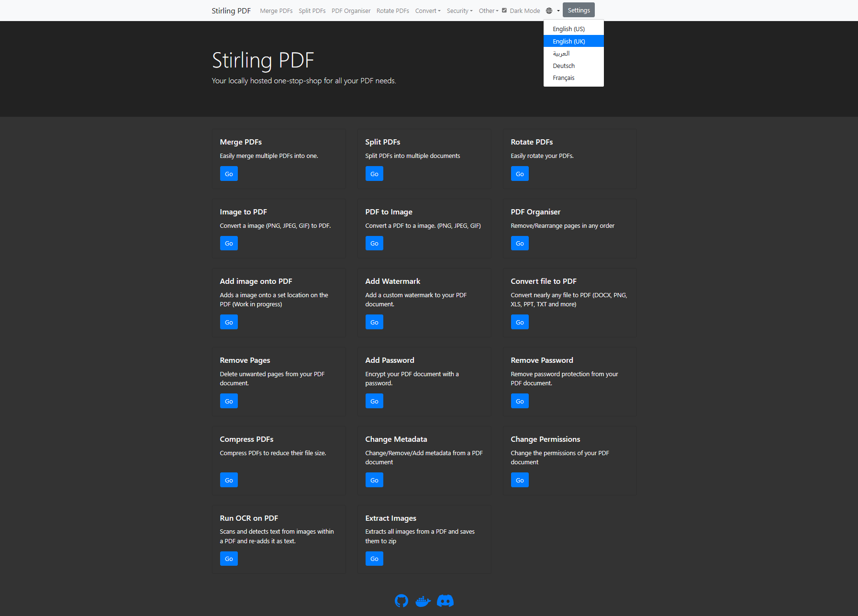Click the Settings button
This screenshot has height=616, width=858.
coord(579,10)
